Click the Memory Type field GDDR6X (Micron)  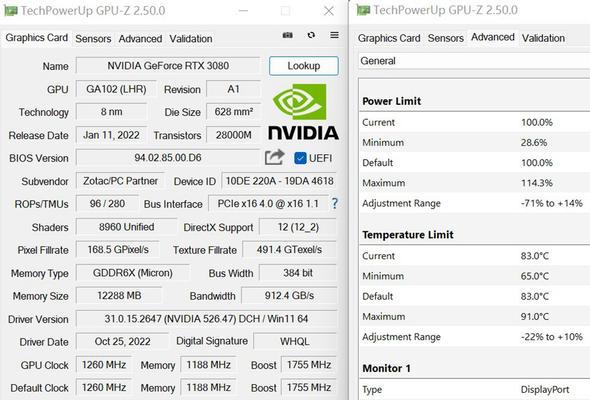point(132,273)
